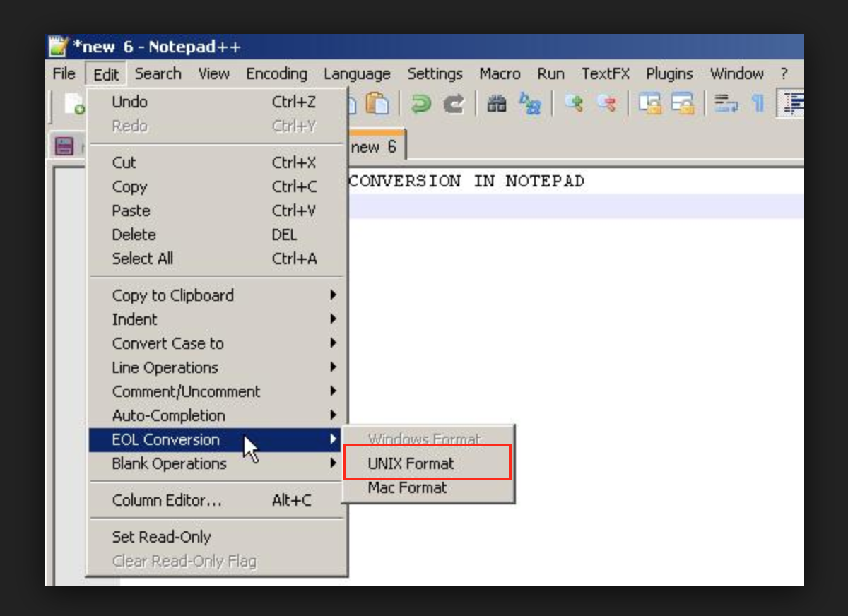Click the Zoom Out magnifier icon
848x616 pixels.
(x=606, y=105)
